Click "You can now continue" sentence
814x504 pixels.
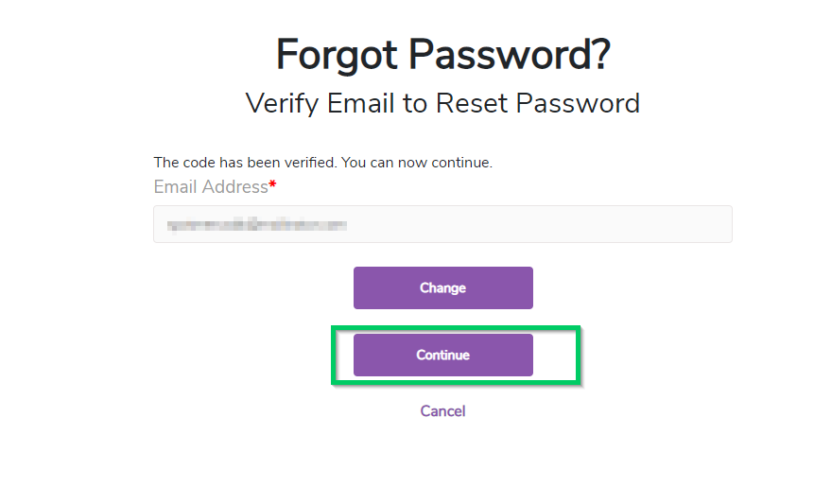coord(417,163)
